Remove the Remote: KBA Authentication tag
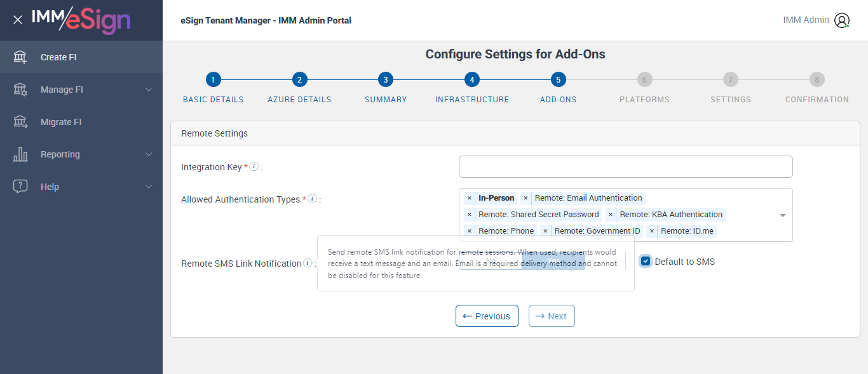868x374 pixels. (x=611, y=215)
